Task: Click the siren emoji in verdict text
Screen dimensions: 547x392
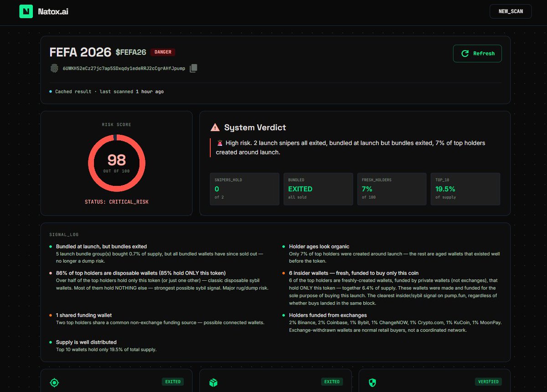Action: (220, 143)
